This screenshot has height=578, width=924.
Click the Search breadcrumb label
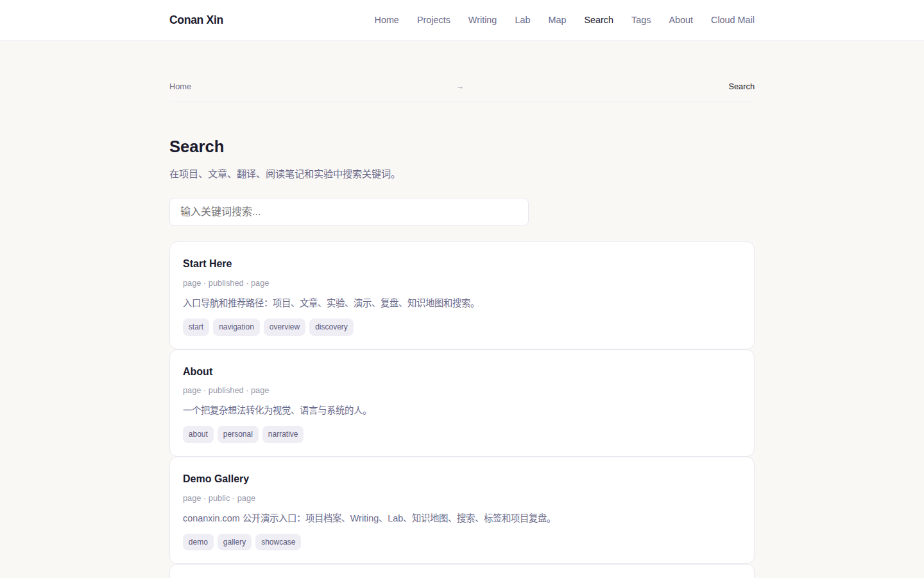[x=741, y=87]
